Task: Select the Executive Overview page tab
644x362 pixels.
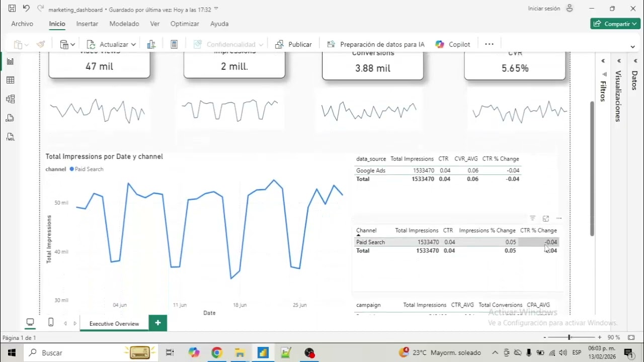Action: (x=114, y=323)
